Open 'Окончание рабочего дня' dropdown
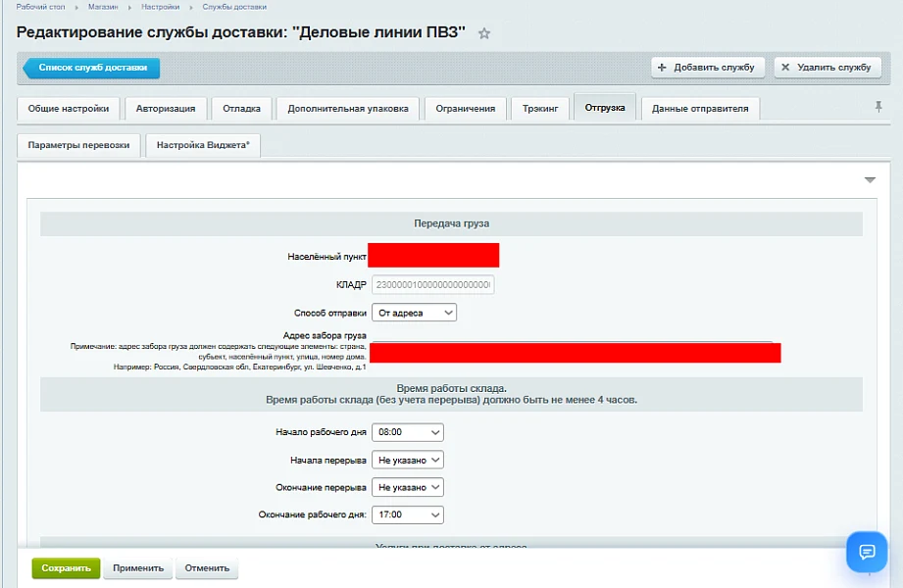This screenshot has width=903, height=588. pos(408,514)
